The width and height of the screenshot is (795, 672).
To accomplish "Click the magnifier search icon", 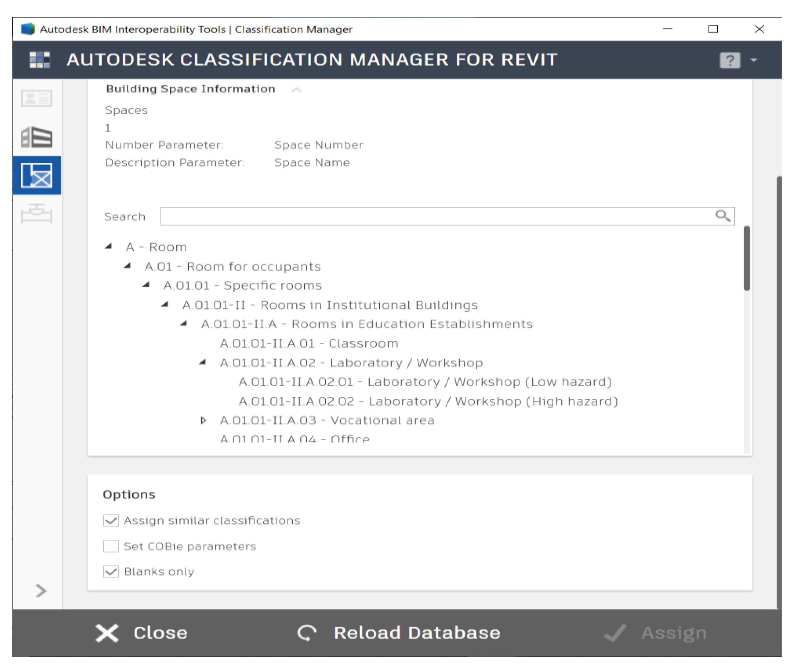I will 722,216.
